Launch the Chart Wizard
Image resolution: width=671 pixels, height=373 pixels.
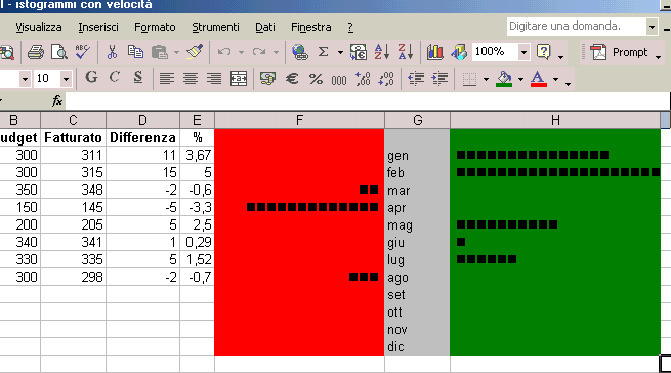(435, 52)
